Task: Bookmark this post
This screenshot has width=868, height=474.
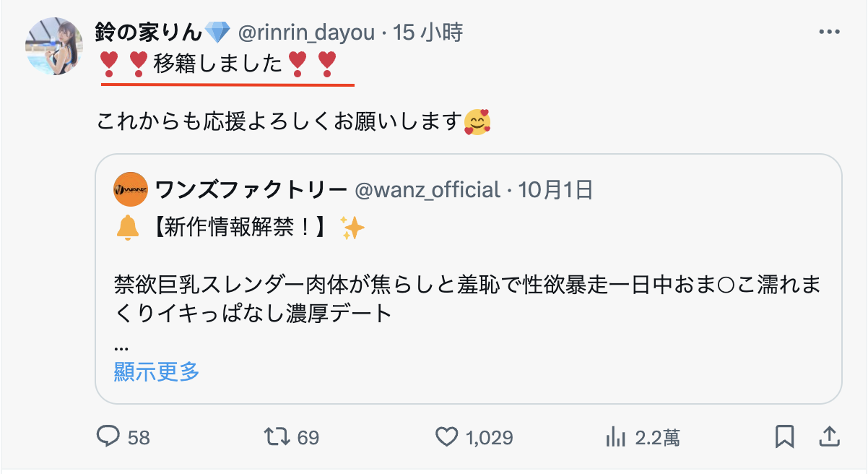Action: (784, 436)
